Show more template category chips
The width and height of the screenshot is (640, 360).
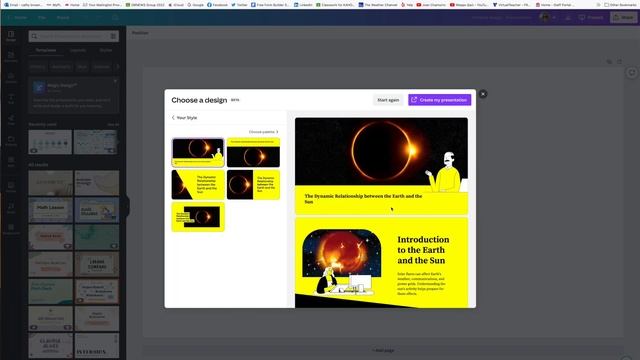coord(118,67)
